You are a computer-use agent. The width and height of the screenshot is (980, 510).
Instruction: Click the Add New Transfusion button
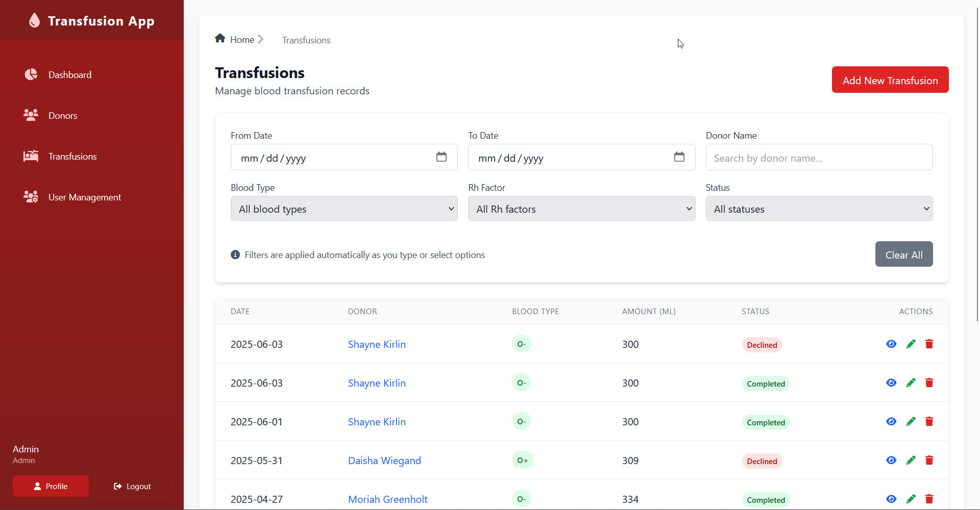(890, 80)
